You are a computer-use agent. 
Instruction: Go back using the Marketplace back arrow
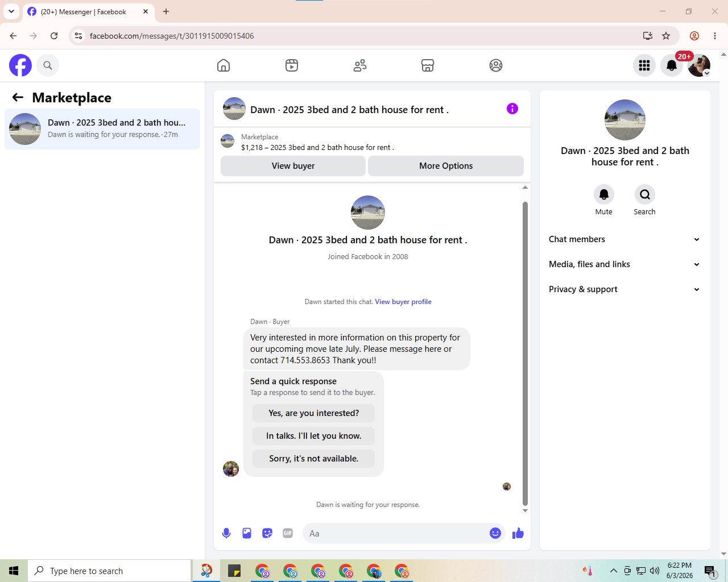click(x=18, y=98)
